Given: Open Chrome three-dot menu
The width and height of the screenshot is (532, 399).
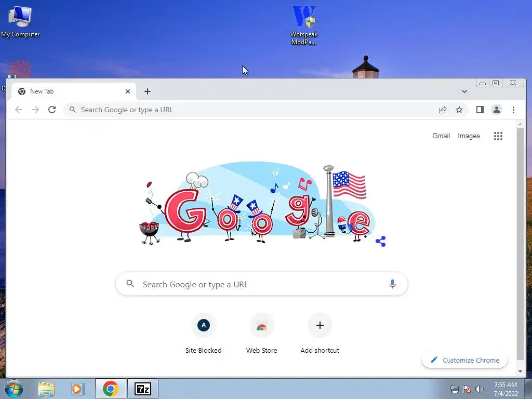Looking at the screenshot, I should (513, 110).
